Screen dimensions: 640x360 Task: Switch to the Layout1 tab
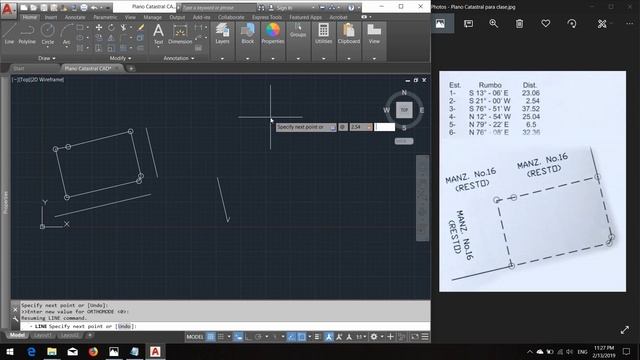tap(42, 335)
